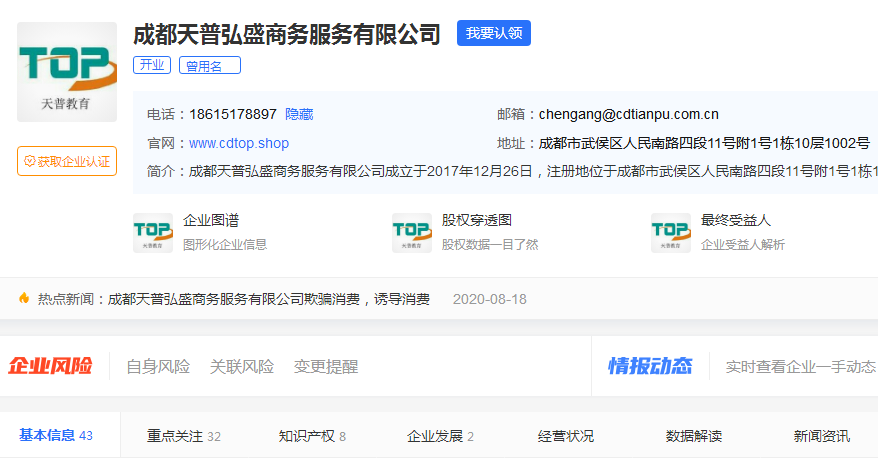Screen dimensions: 878x465
Task: Switch to the 经营状况 tab
Action: click(x=566, y=436)
